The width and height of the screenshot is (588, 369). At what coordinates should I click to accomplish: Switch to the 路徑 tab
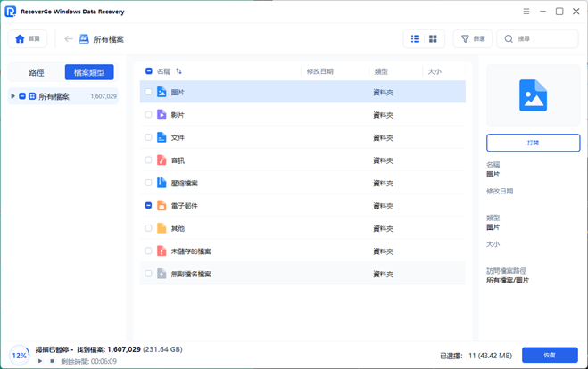click(x=37, y=72)
